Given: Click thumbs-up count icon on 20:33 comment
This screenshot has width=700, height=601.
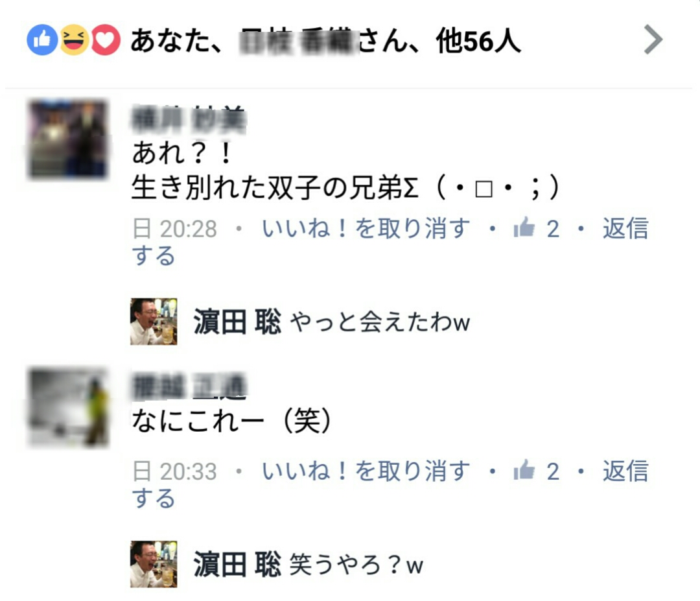Looking at the screenshot, I should (x=524, y=470).
